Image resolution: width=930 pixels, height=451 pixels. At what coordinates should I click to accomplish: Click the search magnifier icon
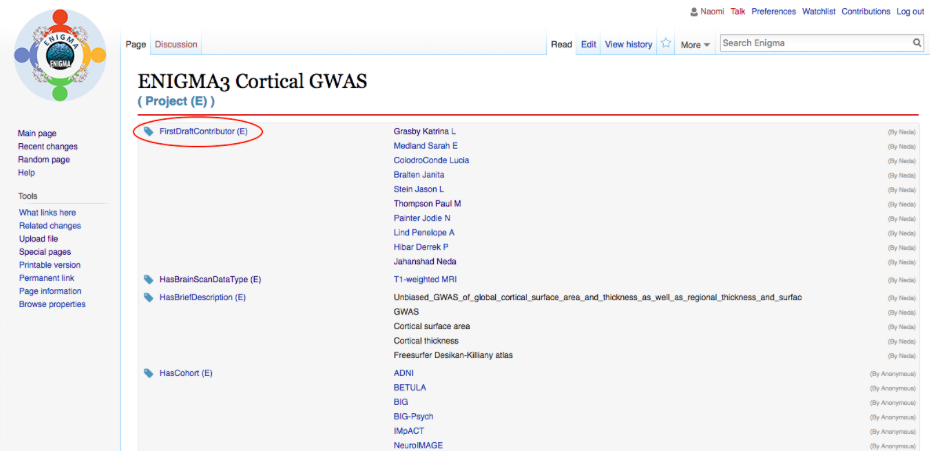pyautogui.click(x=916, y=43)
